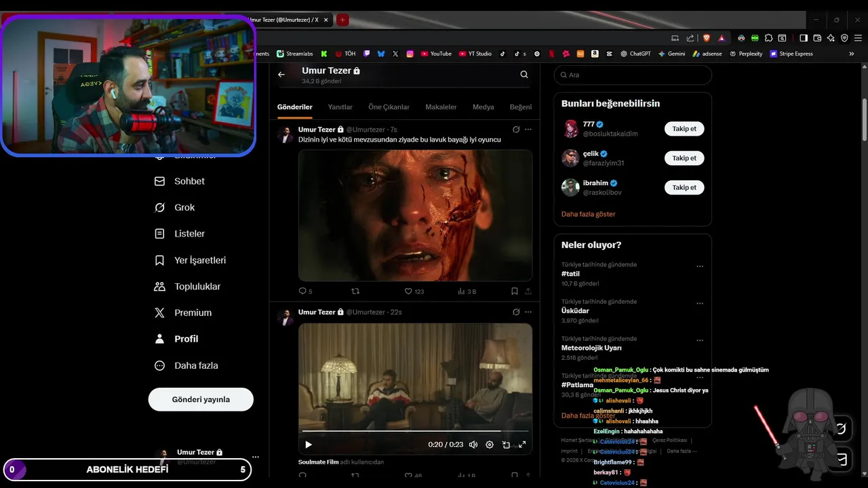The width and height of the screenshot is (868, 488).
Task: Open more options for Meteorolojik Uyarı trend
Action: click(700, 340)
